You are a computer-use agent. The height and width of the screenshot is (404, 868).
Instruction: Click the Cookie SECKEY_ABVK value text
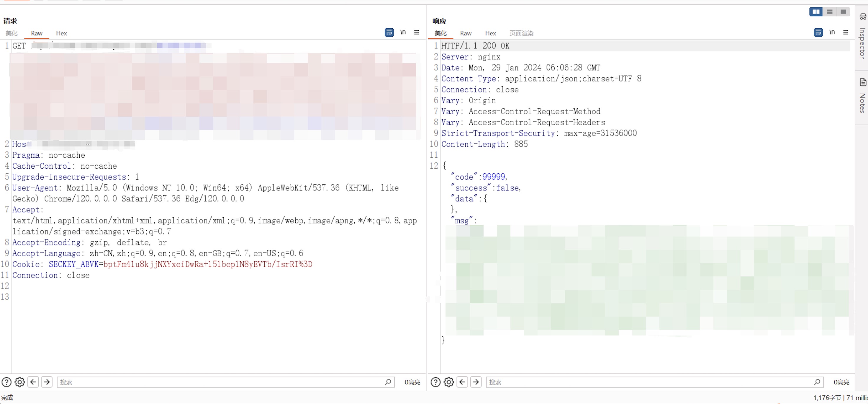(x=208, y=264)
